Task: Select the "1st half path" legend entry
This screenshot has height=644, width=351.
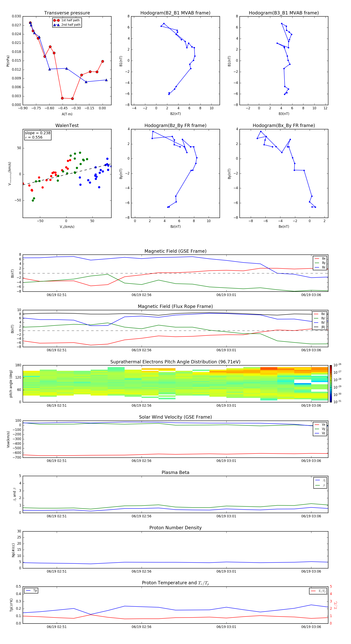Action: point(67,20)
